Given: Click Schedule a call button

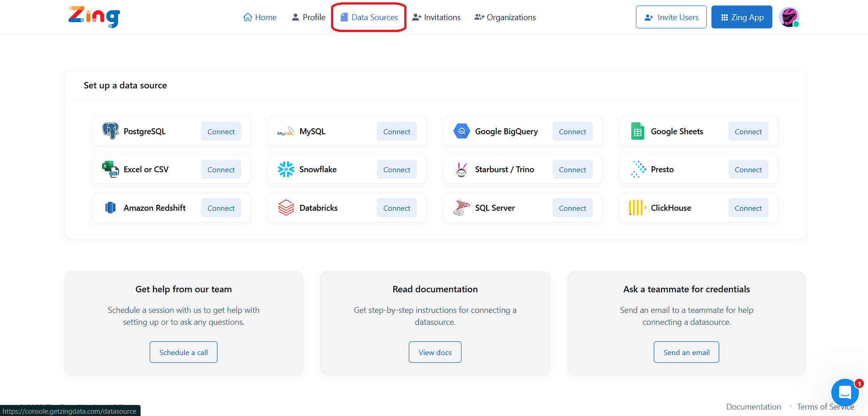Looking at the screenshot, I should tap(184, 352).
